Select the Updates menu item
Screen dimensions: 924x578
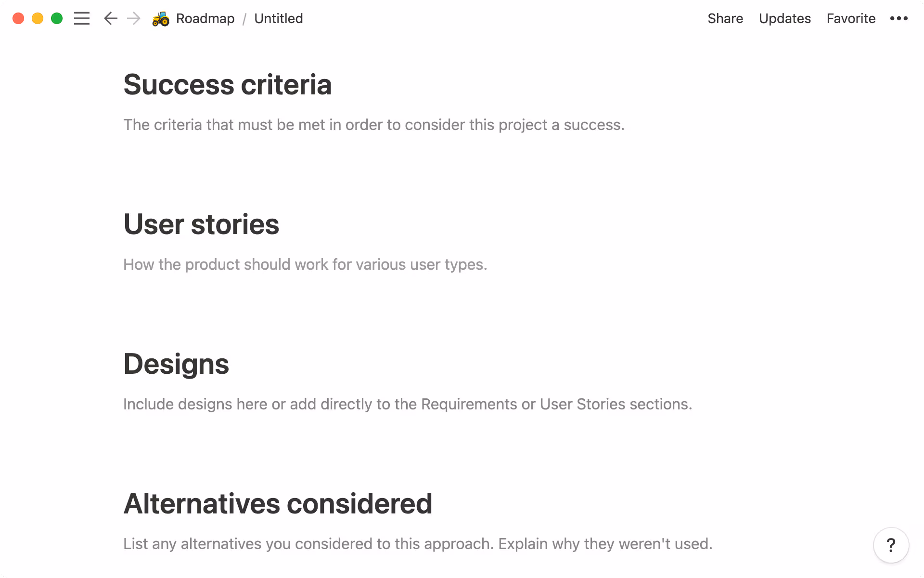coord(784,18)
